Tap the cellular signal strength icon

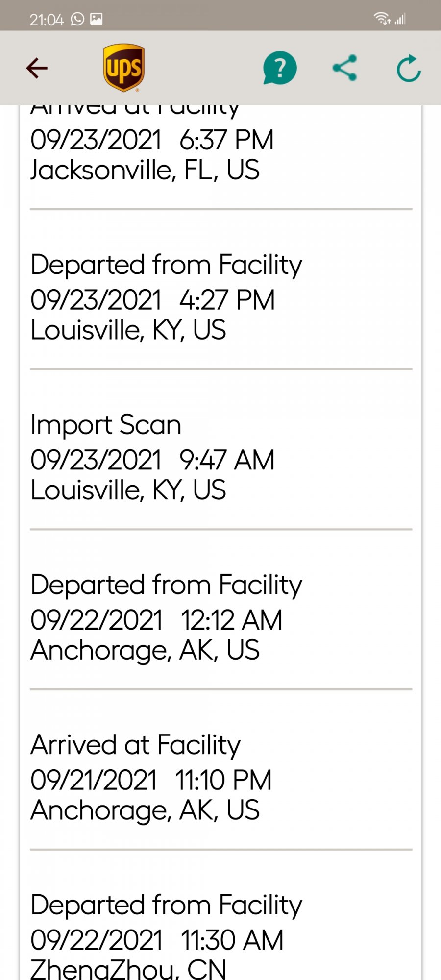click(400, 19)
